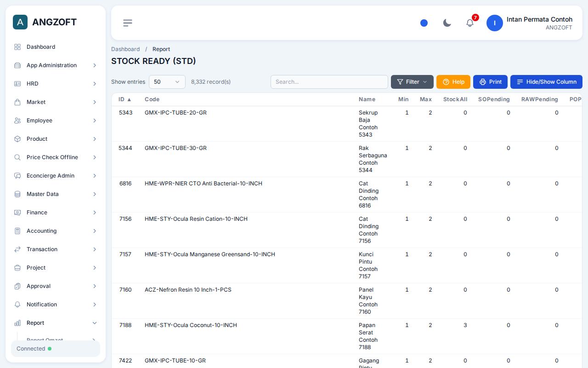
Task: Expand the Product submenu chevron
Action: [95, 139]
